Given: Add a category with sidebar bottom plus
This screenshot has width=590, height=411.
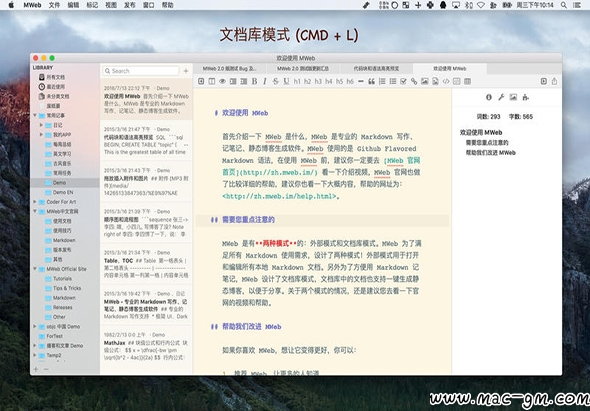Looking at the screenshot, I should (36, 369).
